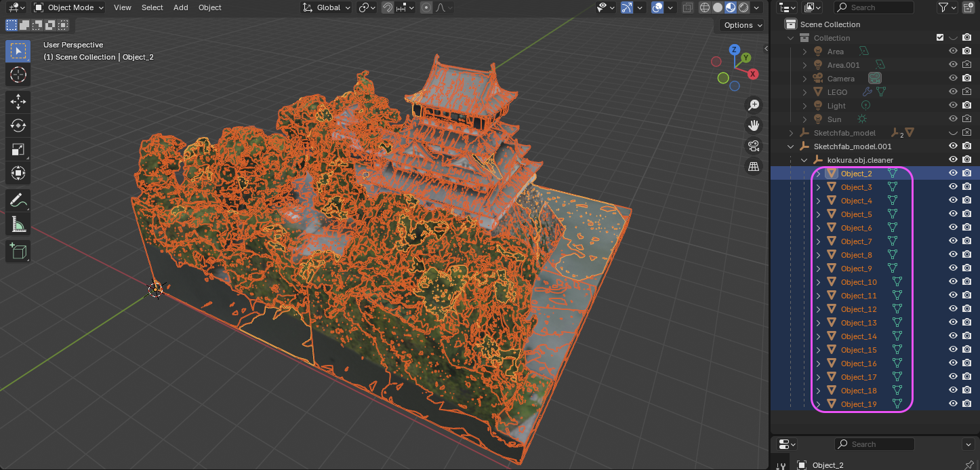Expand the Sketchfab_model row

pos(791,133)
